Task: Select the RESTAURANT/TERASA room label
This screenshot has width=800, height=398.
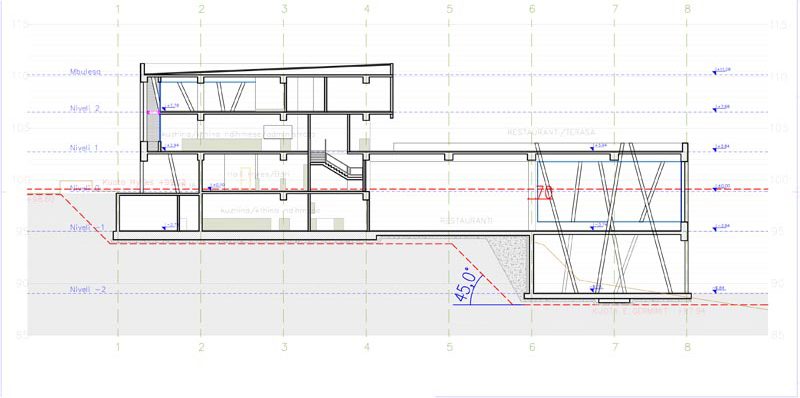Action: point(551,132)
